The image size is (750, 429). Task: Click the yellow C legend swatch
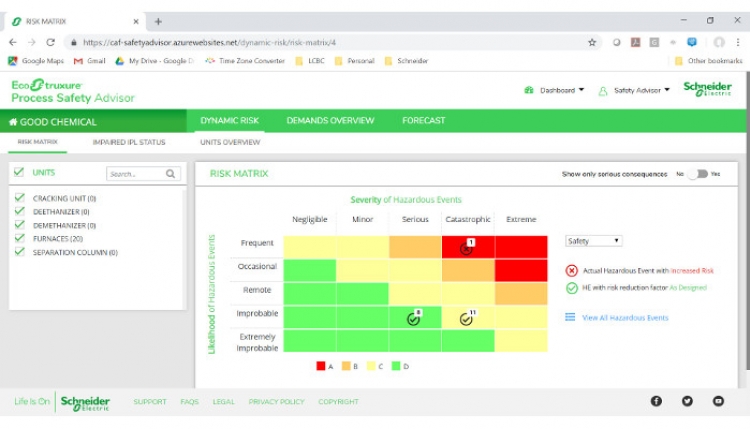371,366
